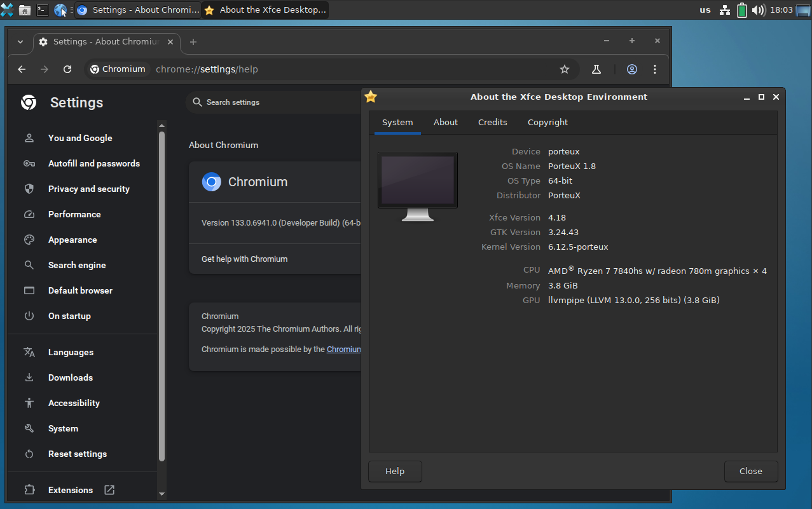Click the home folder panel launcher
Image resolution: width=812 pixels, height=509 pixels.
[x=25, y=10]
